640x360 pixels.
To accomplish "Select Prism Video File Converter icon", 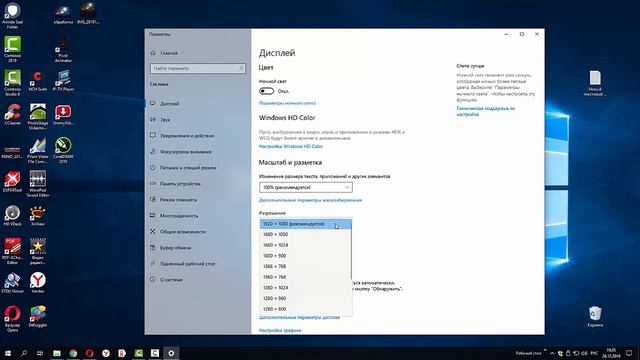I will (x=38, y=150).
